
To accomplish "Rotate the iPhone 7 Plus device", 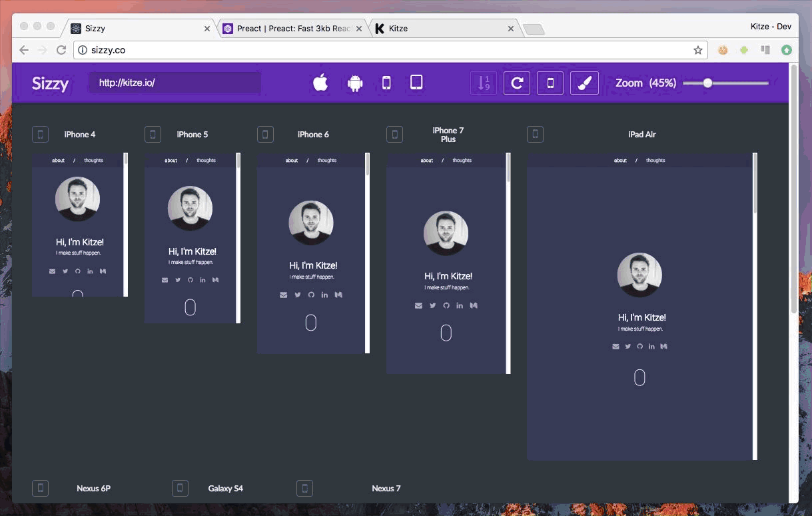I will tap(394, 135).
